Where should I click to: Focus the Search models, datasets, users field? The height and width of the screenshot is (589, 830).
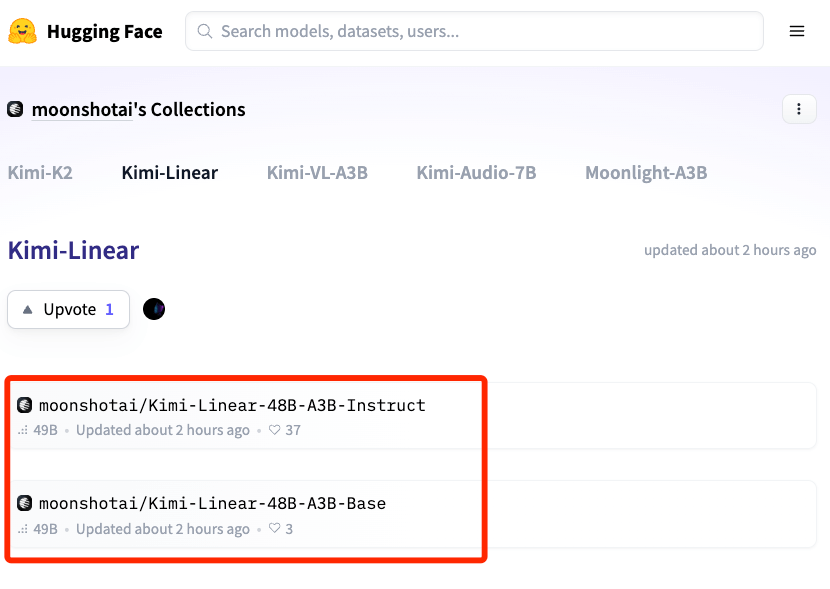point(474,31)
